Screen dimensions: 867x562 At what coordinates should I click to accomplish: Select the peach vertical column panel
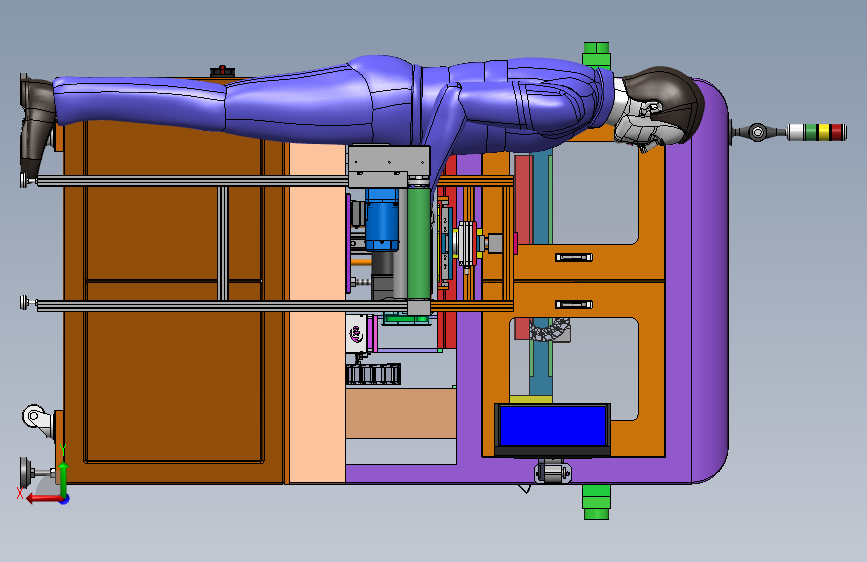point(317,313)
